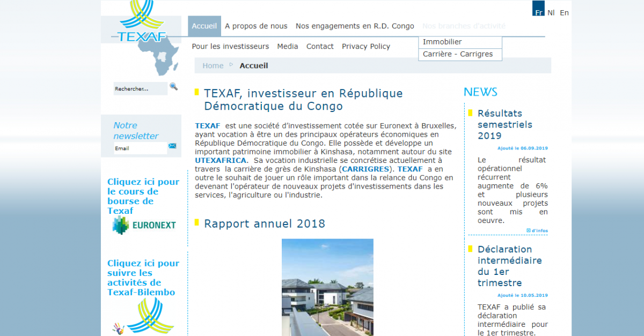Click the Notre newsletter heading
Viewport: 644px width, 336px height.
136,130
